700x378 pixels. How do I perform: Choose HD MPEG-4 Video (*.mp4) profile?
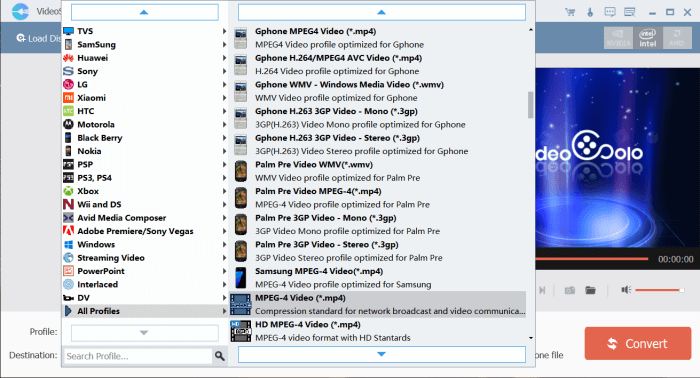378,331
